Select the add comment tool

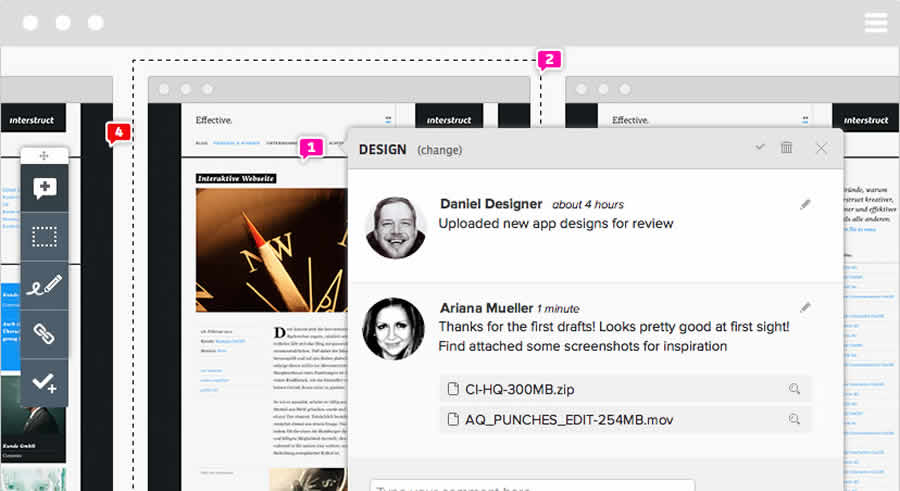(x=44, y=188)
